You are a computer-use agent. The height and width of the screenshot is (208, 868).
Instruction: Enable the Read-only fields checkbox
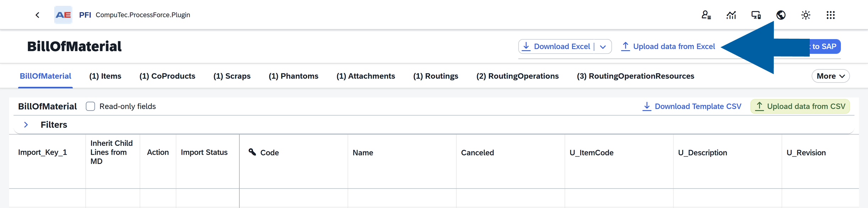click(x=90, y=106)
